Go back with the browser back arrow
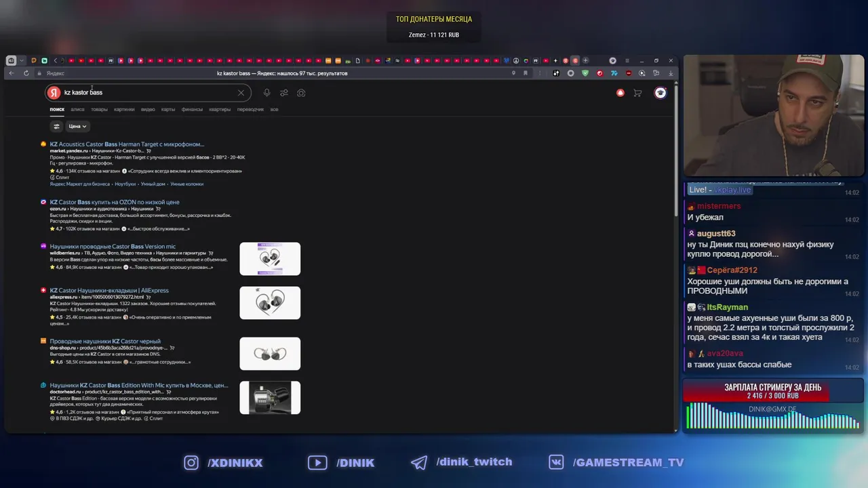Viewport: 868px width, 488px height. click(12, 73)
